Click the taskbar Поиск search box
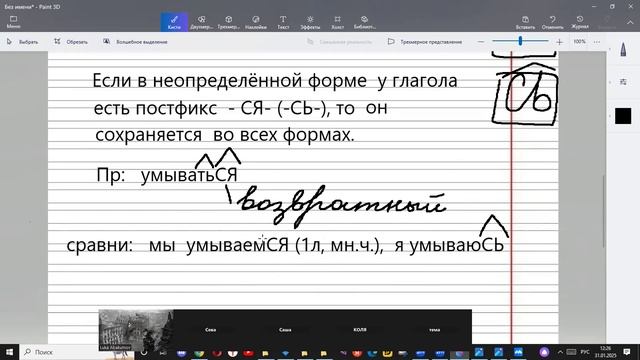Image resolution: width=640 pixels, height=360 pixels. 77,352
